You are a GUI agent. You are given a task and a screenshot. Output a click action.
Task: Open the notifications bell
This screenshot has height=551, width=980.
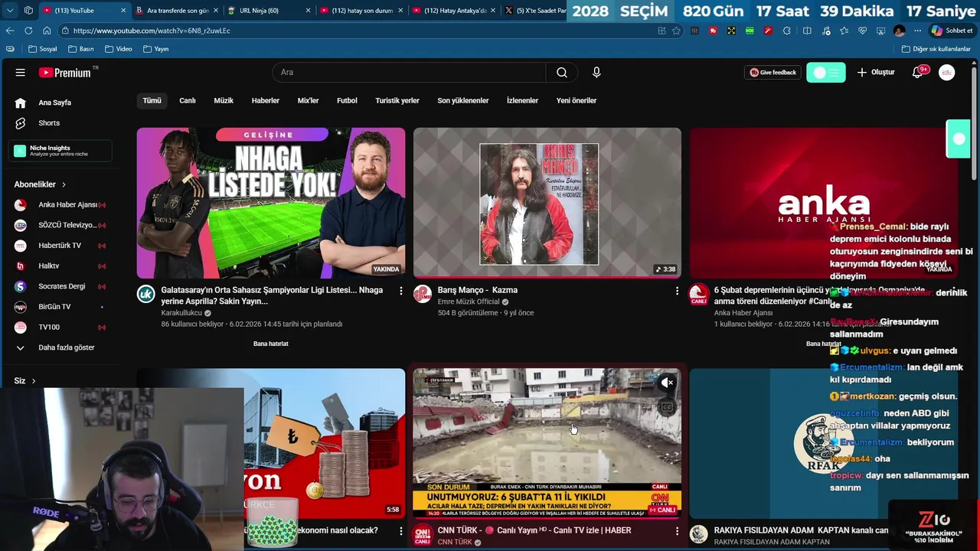pyautogui.click(x=918, y=73)
